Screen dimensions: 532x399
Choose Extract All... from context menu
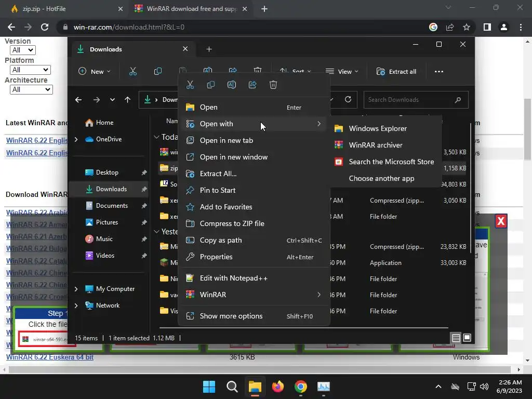[254, 174]
